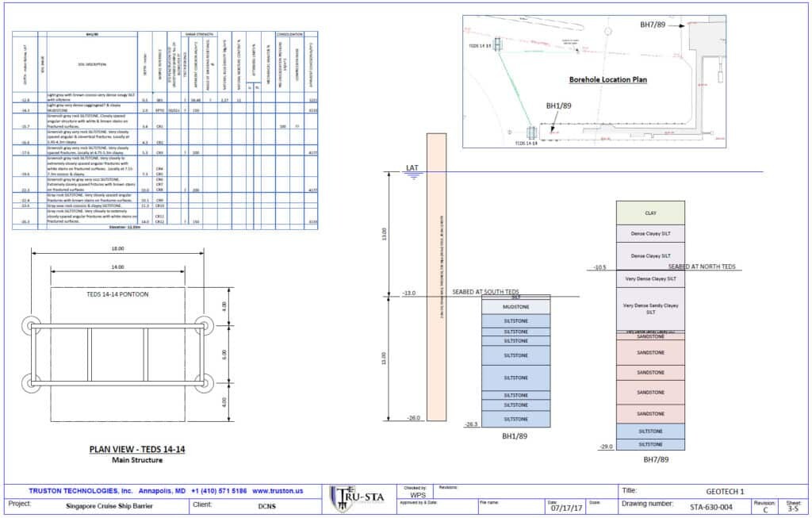Switch to the Borehole Location Plan view
The image size is (812, 518).
pyautogui.click(x=607, y=79)
